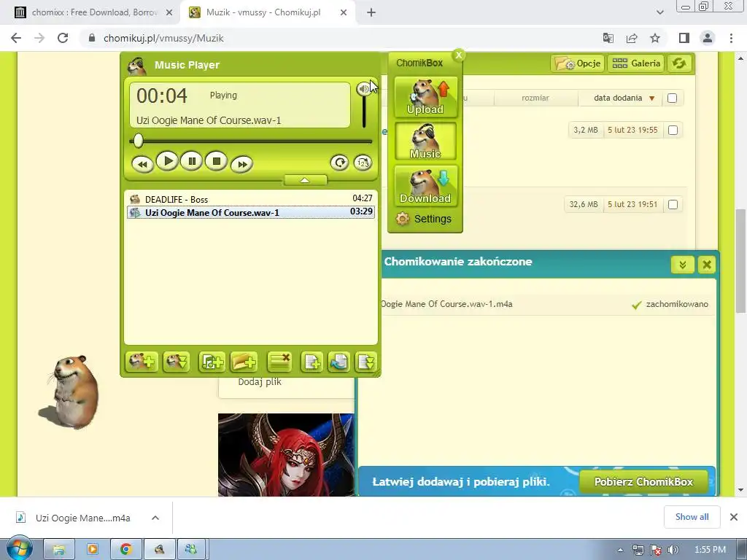Adjust the vertical volume slider

pyautogui.click(x=364, y=112)
